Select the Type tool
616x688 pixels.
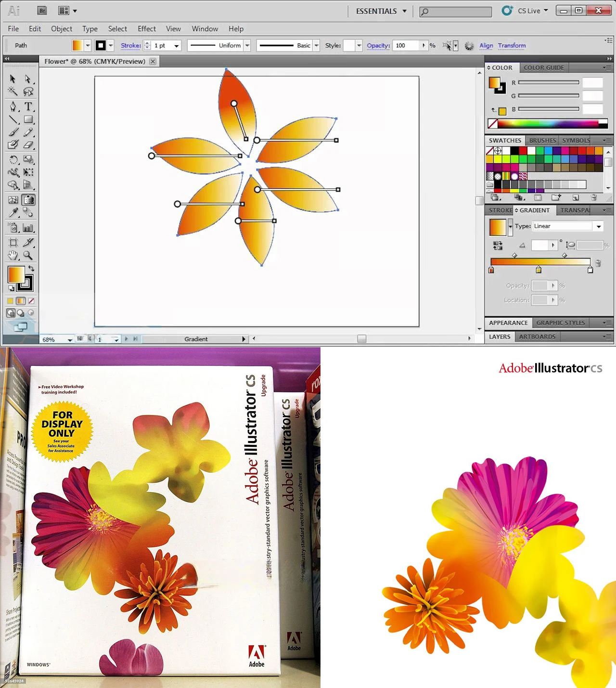point(29,106)
